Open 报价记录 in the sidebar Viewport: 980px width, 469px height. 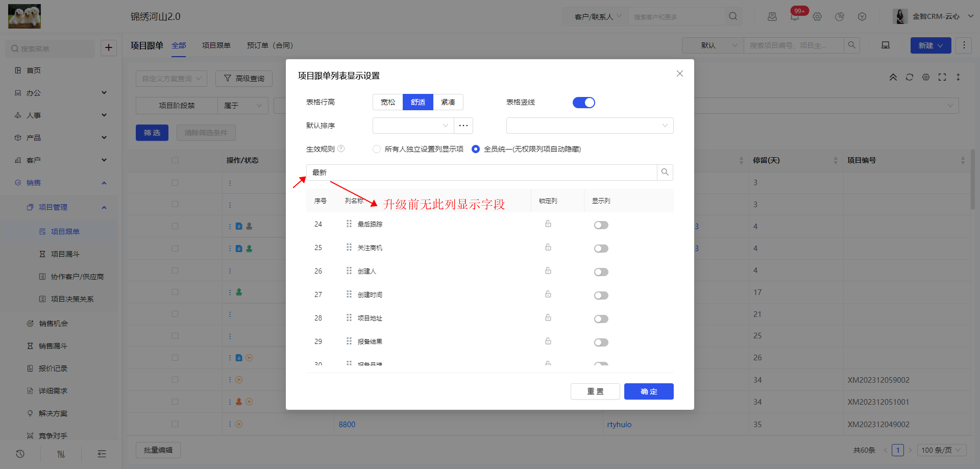point(53,368)
